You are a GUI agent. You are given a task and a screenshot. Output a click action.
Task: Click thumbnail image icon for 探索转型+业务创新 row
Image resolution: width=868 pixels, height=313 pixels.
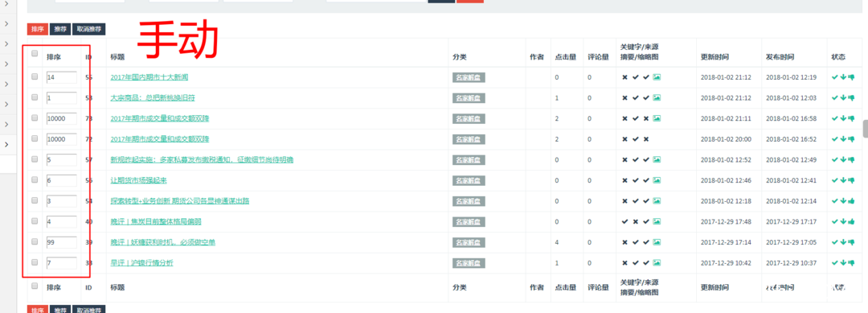click(x=657, y=200)
